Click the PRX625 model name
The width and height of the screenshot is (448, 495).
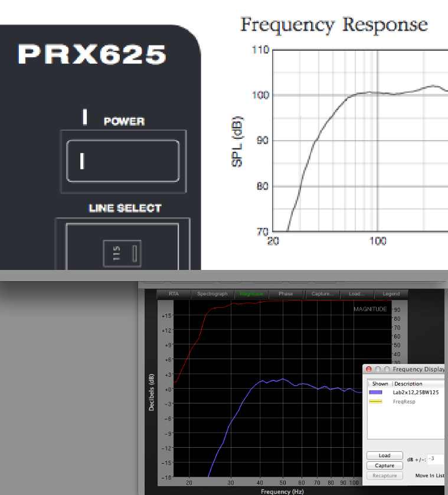[x=92, y=54]
